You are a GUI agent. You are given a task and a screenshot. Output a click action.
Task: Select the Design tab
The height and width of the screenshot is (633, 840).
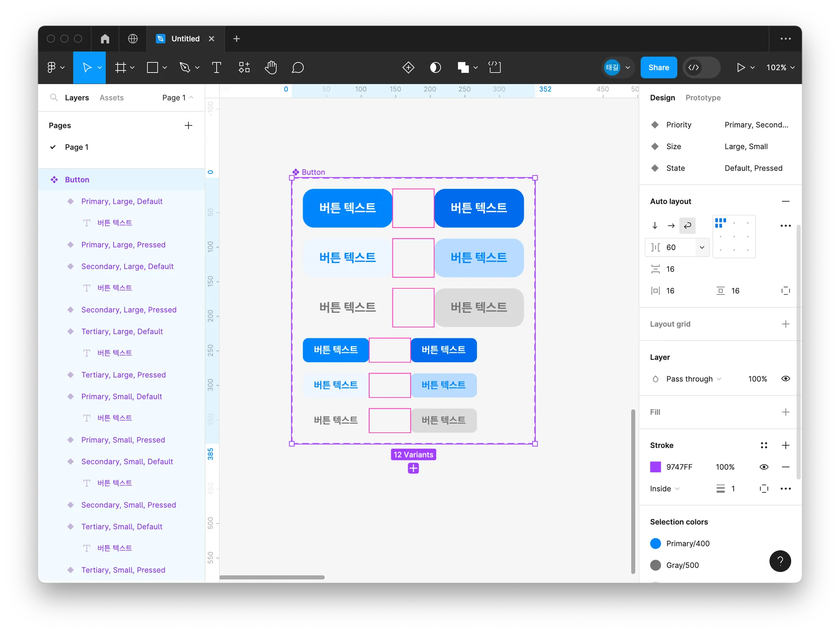tap(662, 98)
